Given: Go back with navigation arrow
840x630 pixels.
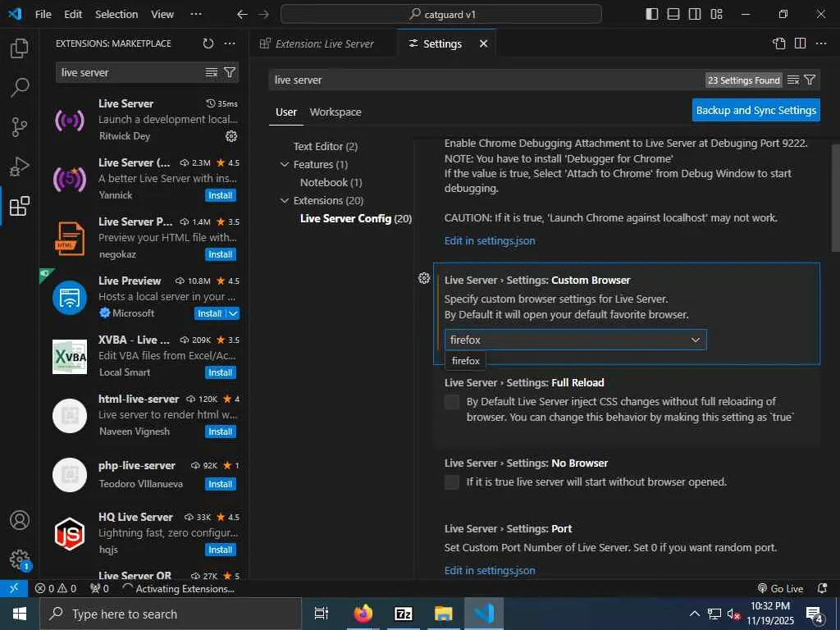Looking at the screenshot, I should [x=242, y=14].
